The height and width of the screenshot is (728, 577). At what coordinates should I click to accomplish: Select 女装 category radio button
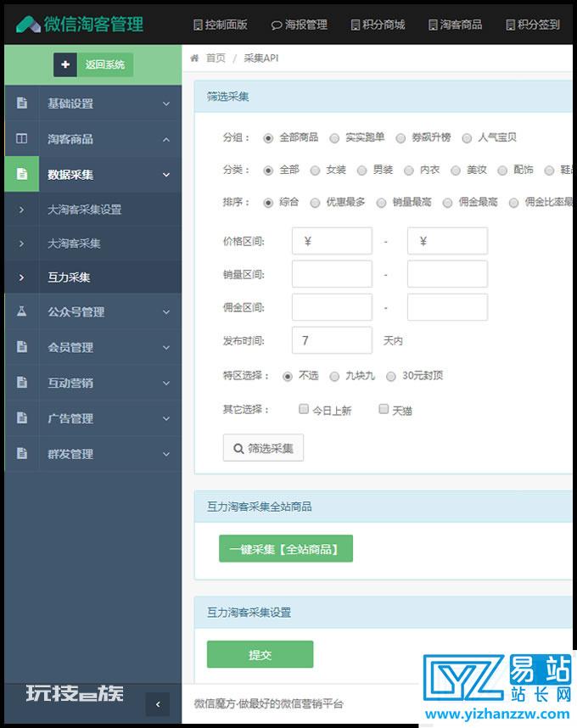pyautogui.click(x=315, y=171)
